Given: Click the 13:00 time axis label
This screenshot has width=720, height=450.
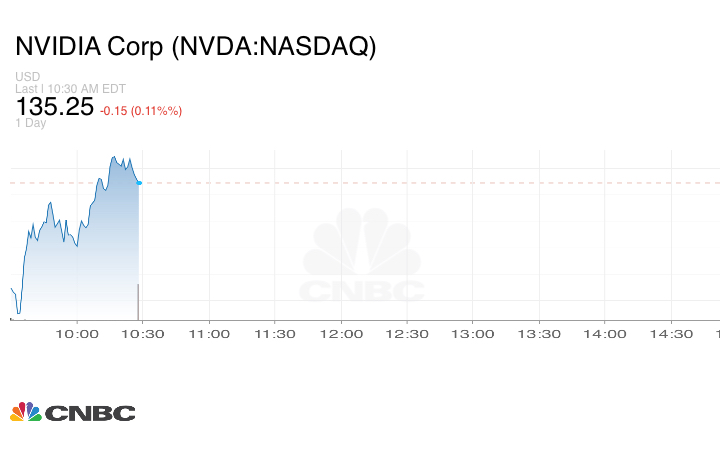Looking at the screenshot, I should pyautogui.click(x=473, y=334).
